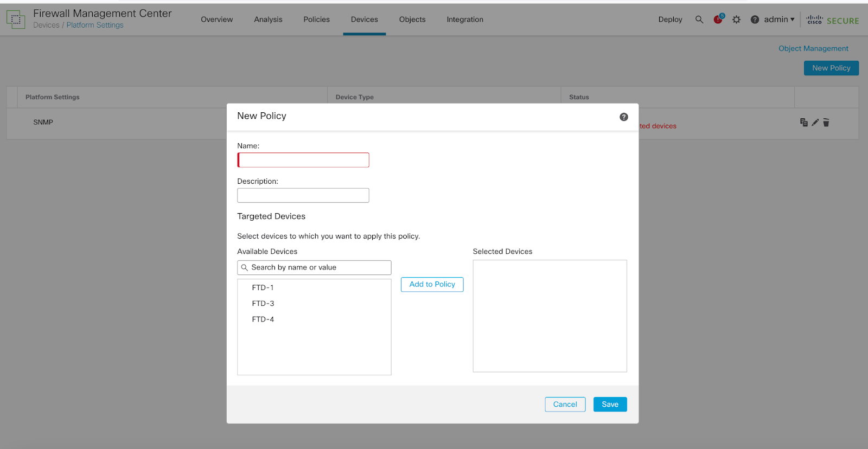The width and height of the screenshot is (868, 449).
Task: Focus the Description text field
Action: [303, 195]
